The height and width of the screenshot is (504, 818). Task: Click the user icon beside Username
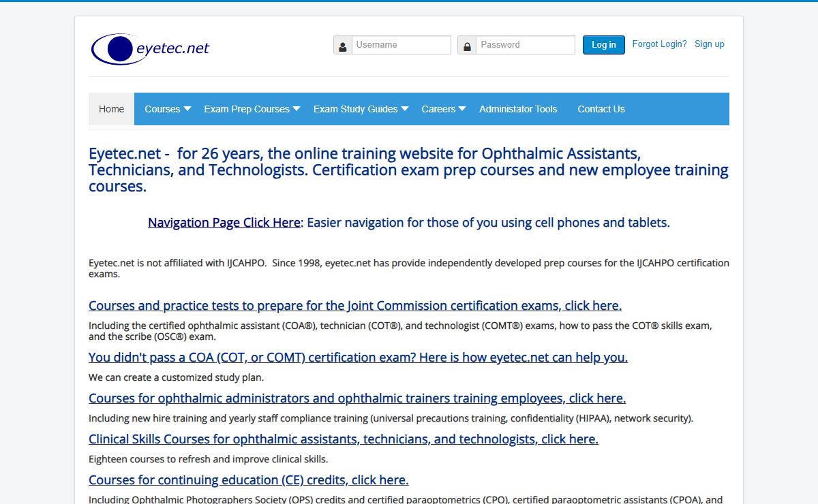pos(343,46)
